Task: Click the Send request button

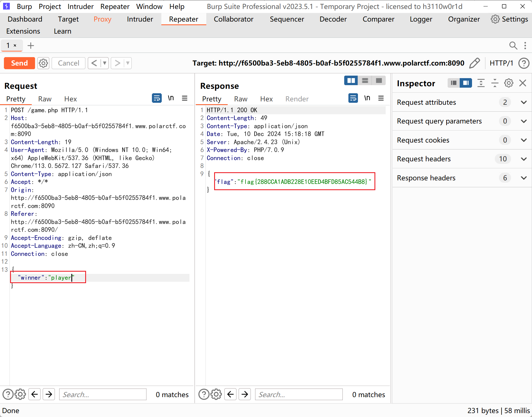Action: pyautogui.click(x=19, y=63)
